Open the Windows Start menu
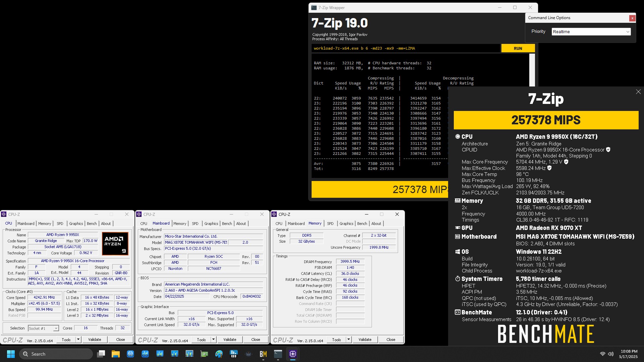 tap(11, 354)
